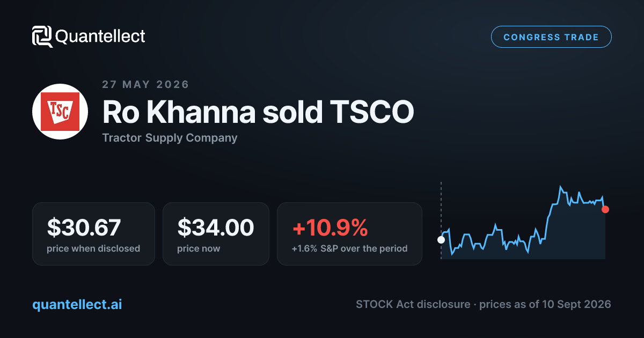This screenshot has width=644, height=338.
Task: Click the Quantellect logo icon
Action: point(42,36)
